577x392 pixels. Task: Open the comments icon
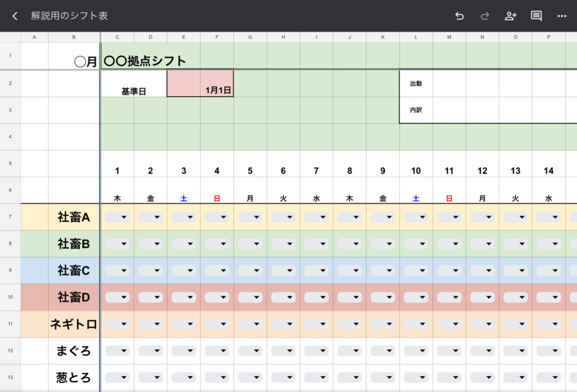(536, 16)
